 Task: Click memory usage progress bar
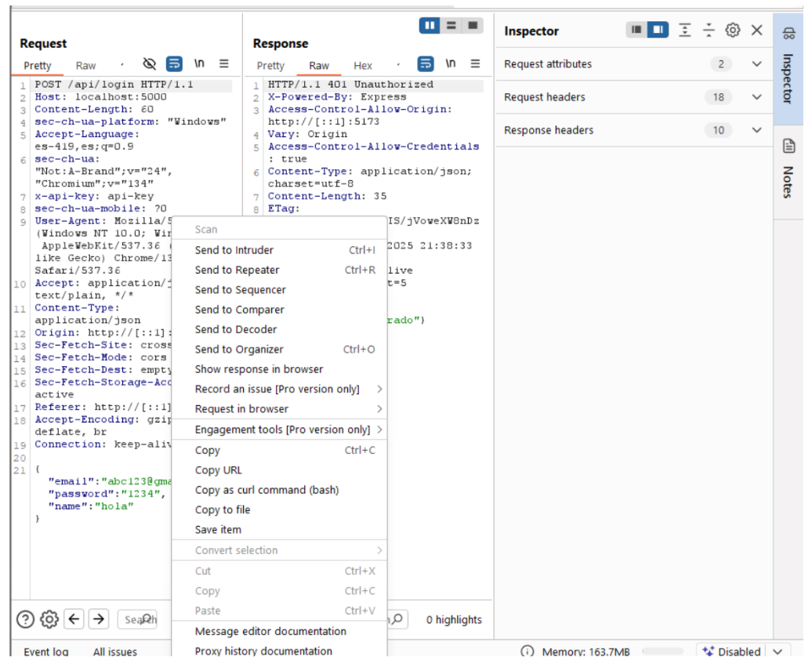[663, 651]
